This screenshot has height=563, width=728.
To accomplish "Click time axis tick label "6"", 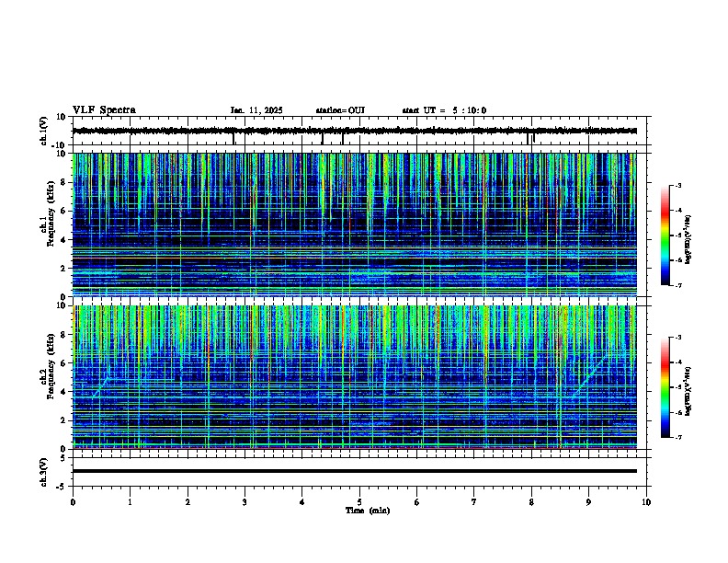I will [x=417, y=502].
